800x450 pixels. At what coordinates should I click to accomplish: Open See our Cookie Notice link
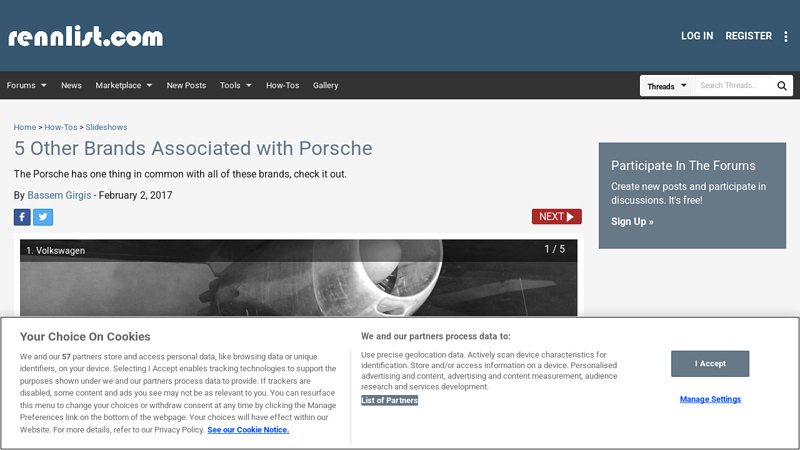point(248,430)
